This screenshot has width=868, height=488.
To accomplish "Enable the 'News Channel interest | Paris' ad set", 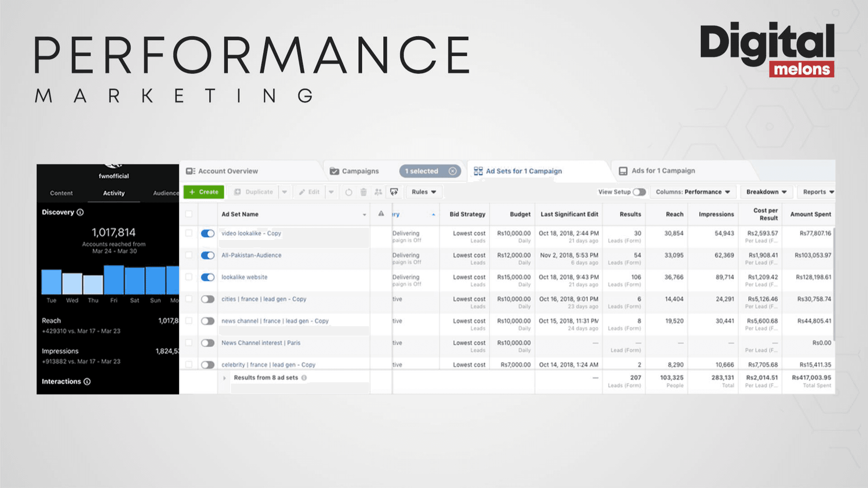I will (208, 343).
